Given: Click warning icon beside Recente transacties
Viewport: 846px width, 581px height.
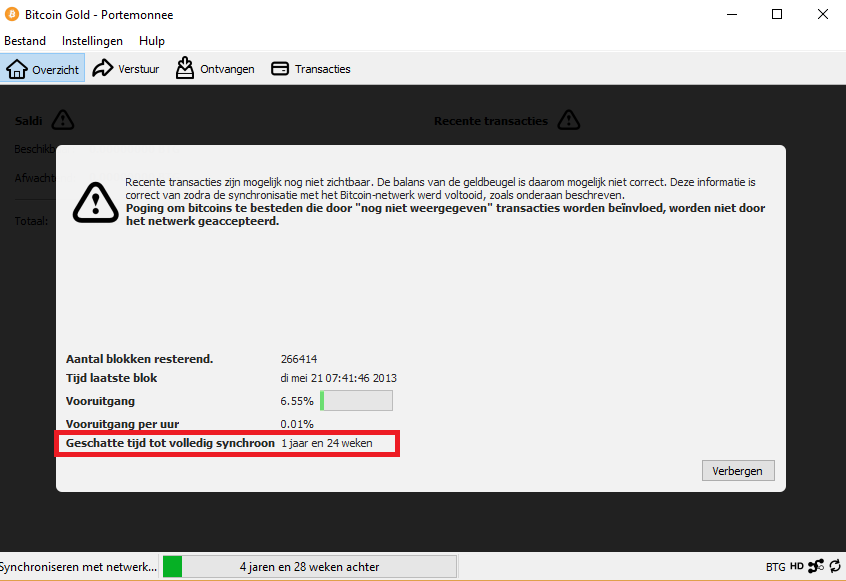Looking at the screenshot, I should point(569,120).
